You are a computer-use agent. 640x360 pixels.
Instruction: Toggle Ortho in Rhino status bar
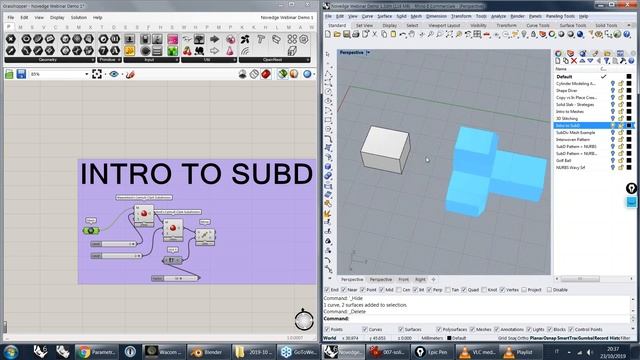tap(524, 338)
